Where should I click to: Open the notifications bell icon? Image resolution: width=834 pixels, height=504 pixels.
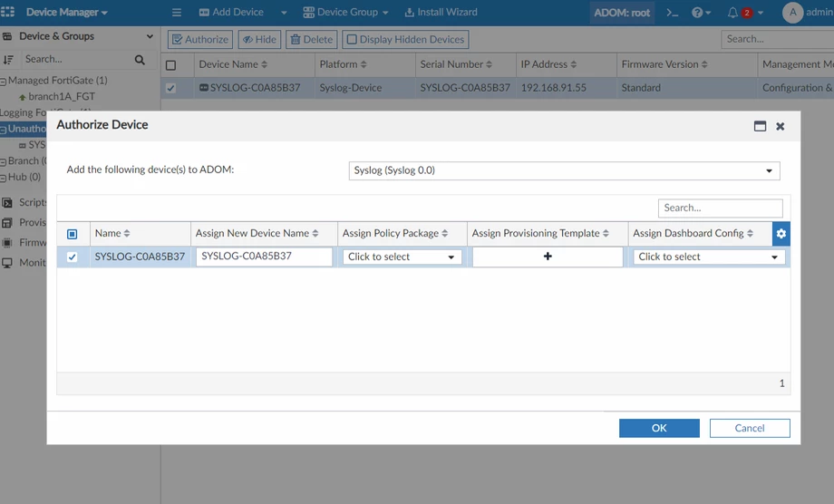(732, 13)
